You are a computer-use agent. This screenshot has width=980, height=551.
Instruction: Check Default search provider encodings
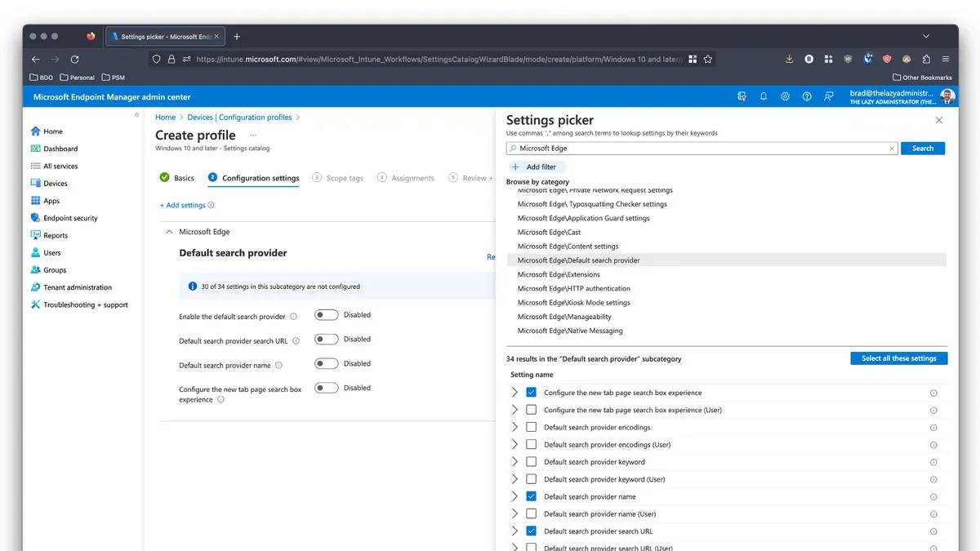coord(532,427)
